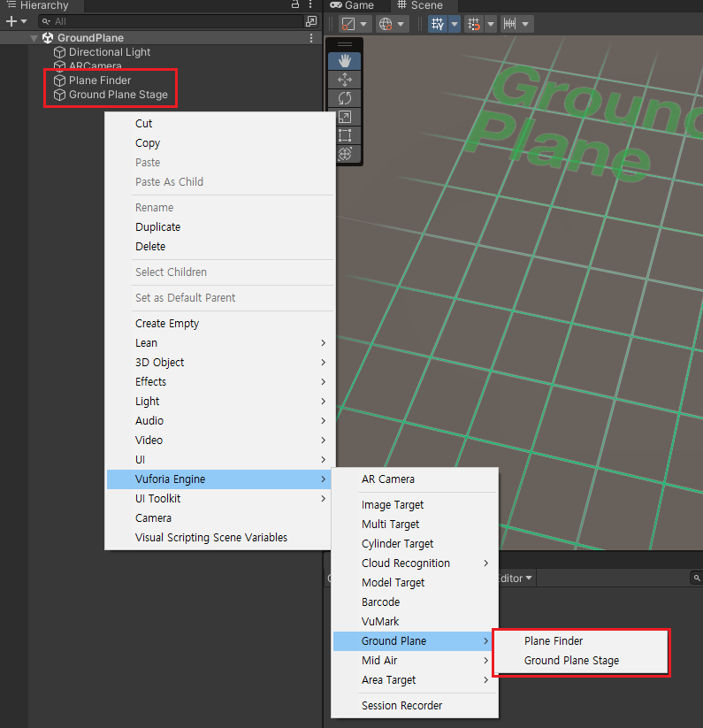The width and height of the screenshot is (703, 728).
Task: Click the shading draw mode icon
Action: click(348, 24)
